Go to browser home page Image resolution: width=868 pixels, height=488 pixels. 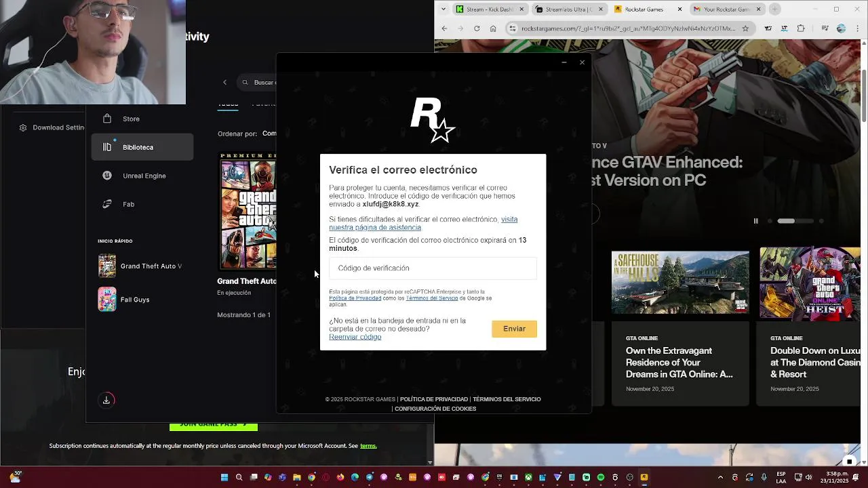click(493, 28)
